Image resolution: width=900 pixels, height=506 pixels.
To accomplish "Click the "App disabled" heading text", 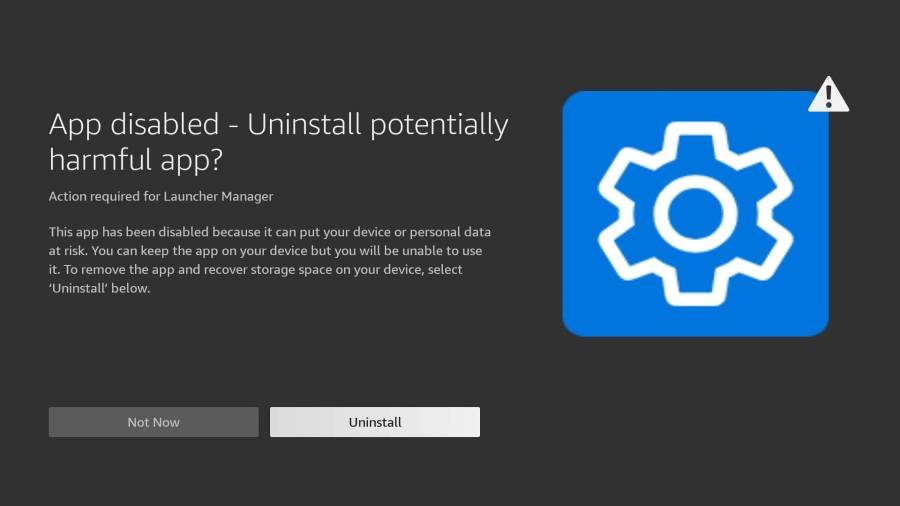I will [134, 125].
